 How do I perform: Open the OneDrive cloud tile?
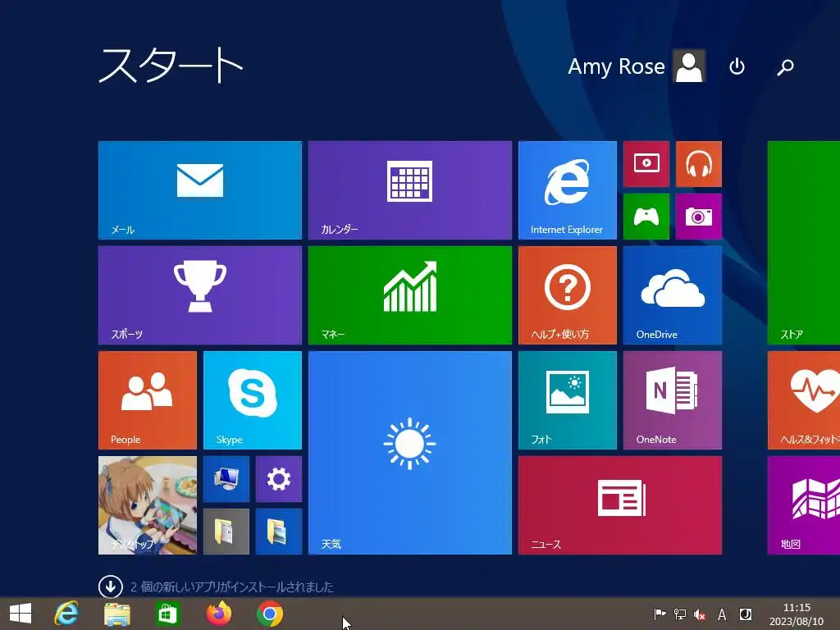pos(673,295)
